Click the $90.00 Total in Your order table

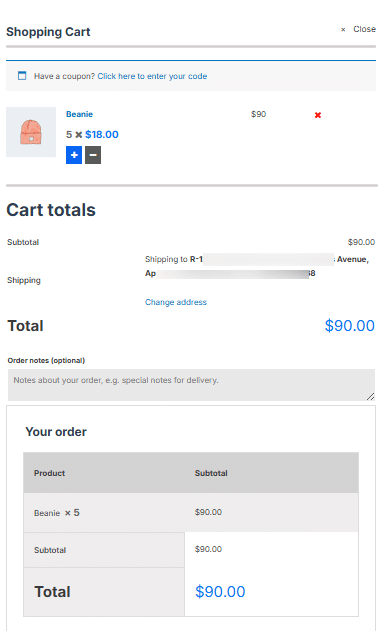pos(220,592)
